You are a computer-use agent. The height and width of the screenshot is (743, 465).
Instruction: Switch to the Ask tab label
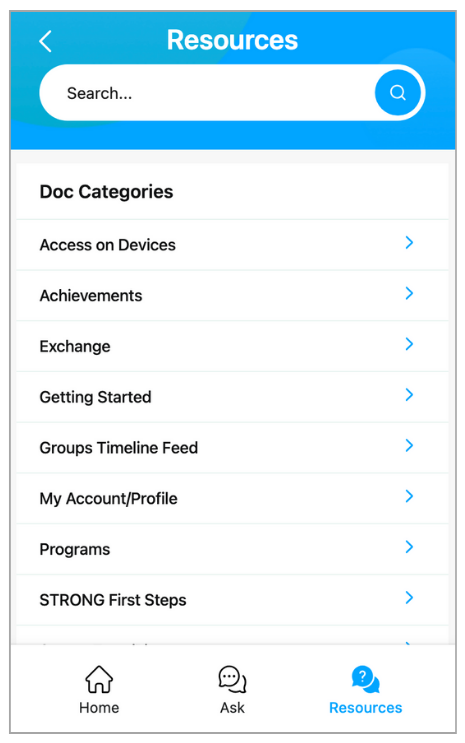[x=232, y=707]
